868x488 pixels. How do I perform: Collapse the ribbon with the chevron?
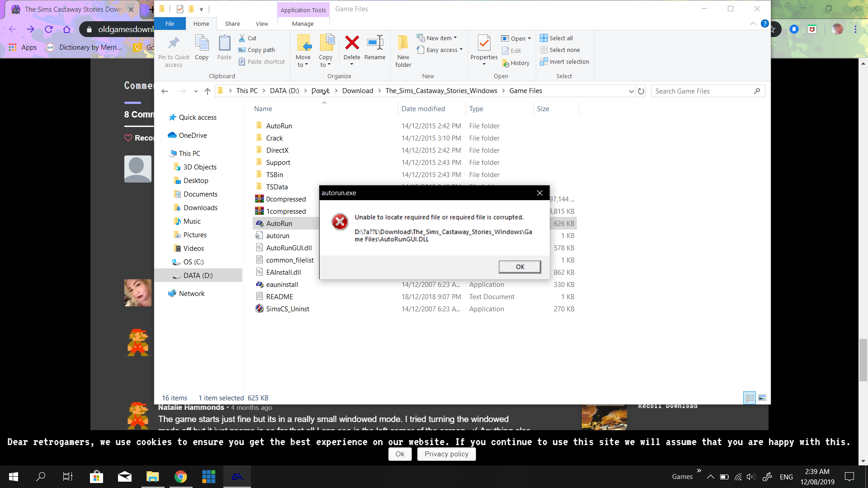753,23
